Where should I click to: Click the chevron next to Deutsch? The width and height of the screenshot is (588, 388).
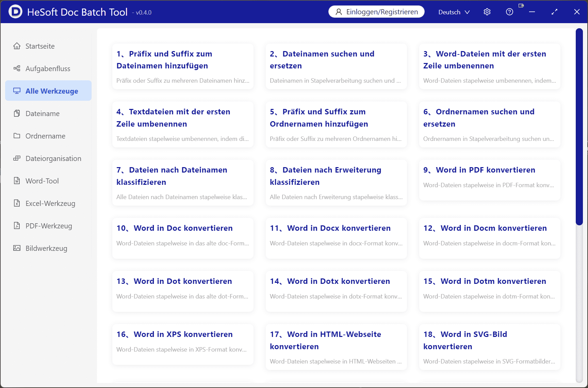point(467,12)
